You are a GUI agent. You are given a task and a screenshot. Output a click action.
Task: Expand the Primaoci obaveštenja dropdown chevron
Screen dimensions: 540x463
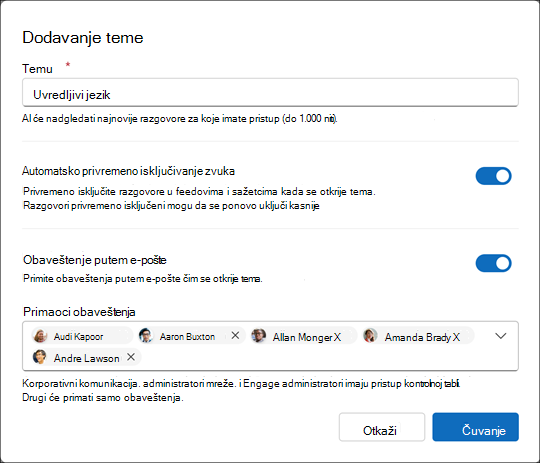(500, 336)
